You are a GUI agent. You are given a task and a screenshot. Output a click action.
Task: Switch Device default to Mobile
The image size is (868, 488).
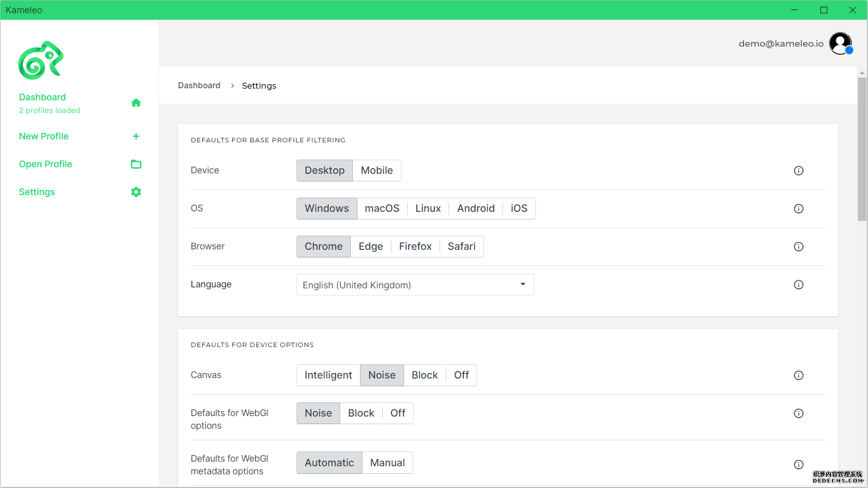pyautogui.click(x=377, y=171)
